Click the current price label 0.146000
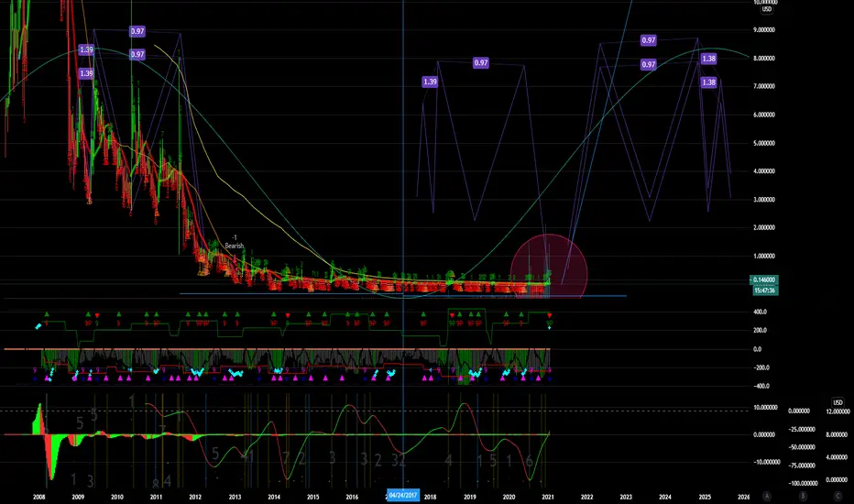Screen dimensions: 854x504 (764, 280)
